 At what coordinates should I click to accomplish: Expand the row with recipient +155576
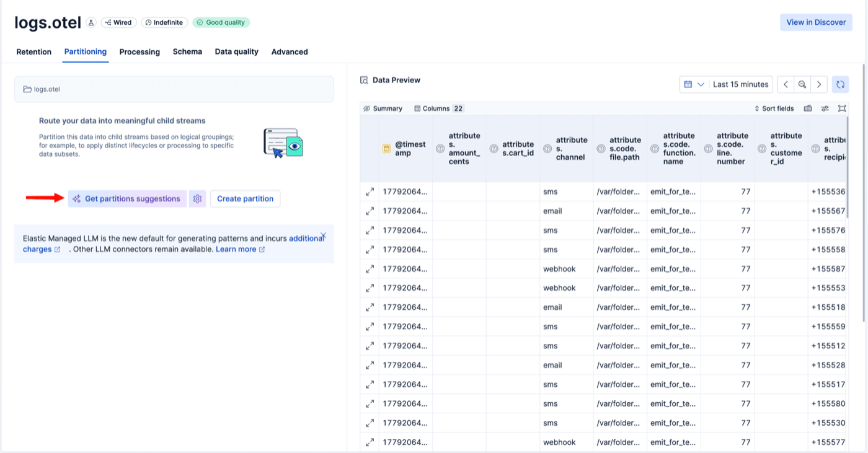click(x=370, y=230)
